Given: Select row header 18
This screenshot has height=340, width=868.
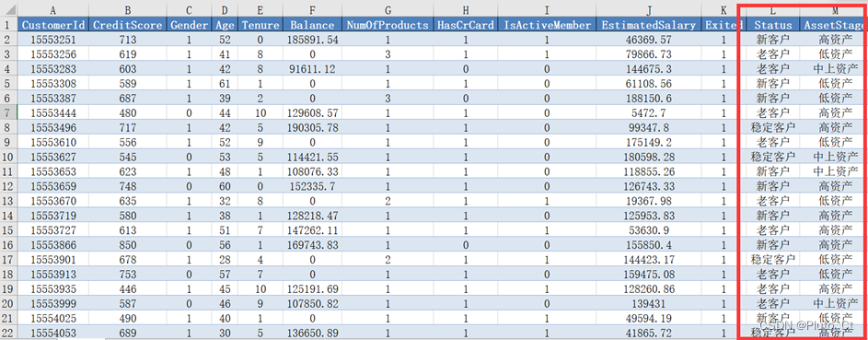Looking at the screenshot, I should 8,274.
